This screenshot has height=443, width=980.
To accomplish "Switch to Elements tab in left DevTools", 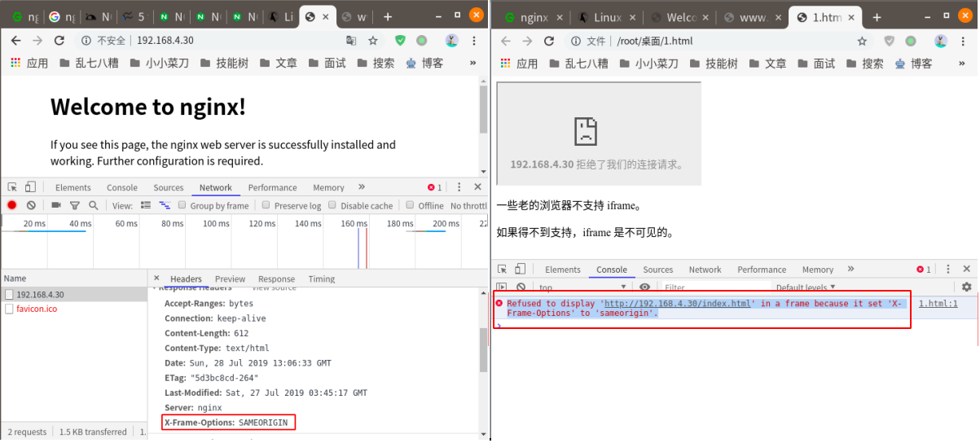I will click(x=73, y=187).
